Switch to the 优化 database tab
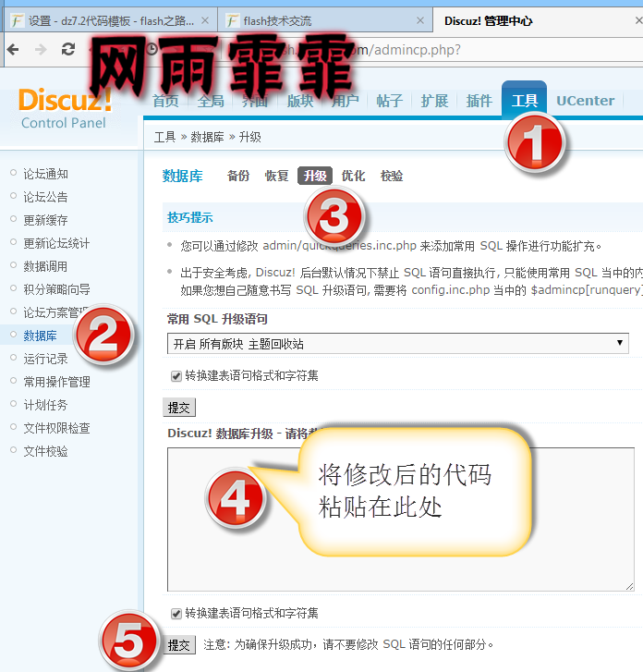 pyautogui.click(x=354, y=176)
